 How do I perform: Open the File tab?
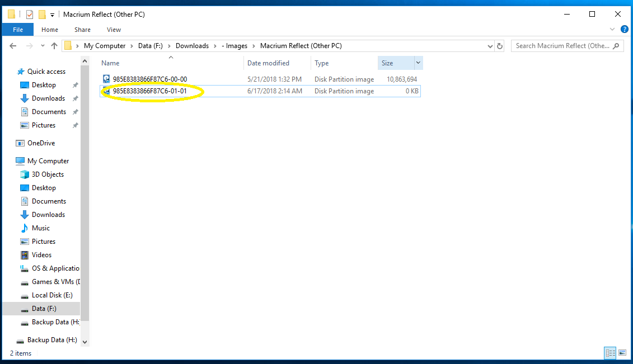coord(18,30)
